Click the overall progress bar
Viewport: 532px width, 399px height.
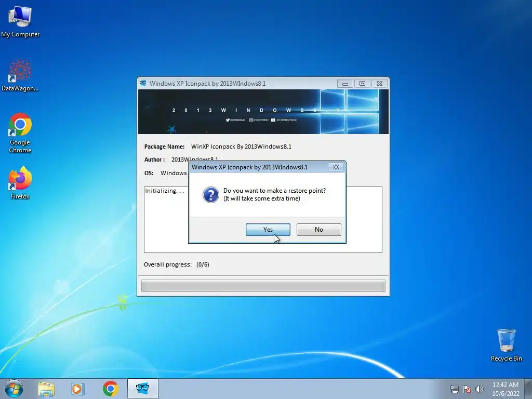tap(263, 285)
